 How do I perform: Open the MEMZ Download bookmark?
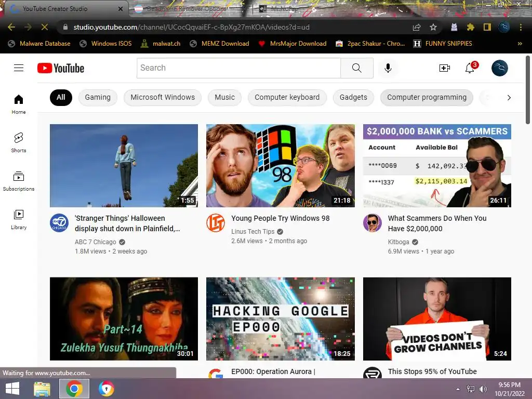219,44
